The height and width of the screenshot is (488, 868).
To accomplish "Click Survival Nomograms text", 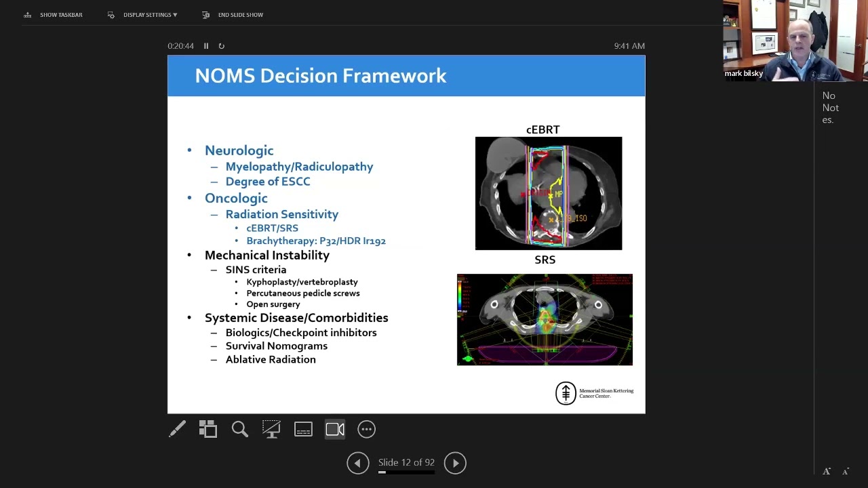I will [277, 346].
